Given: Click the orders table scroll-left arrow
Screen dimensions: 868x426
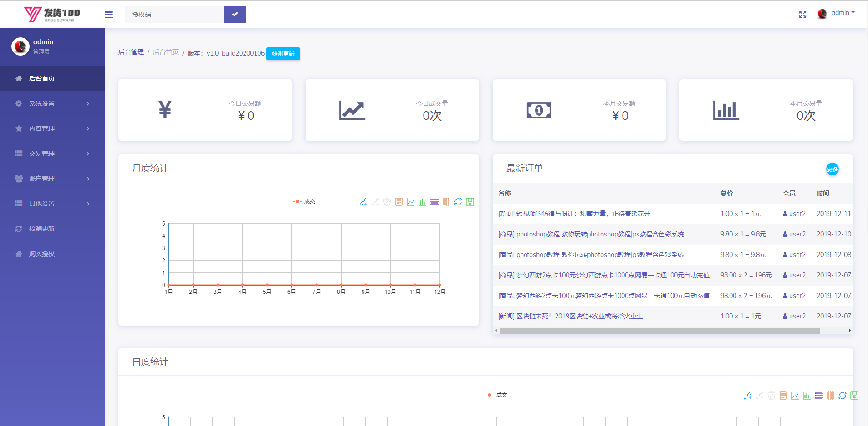Looking at the screenshot, I should click(x=496, y=330).
